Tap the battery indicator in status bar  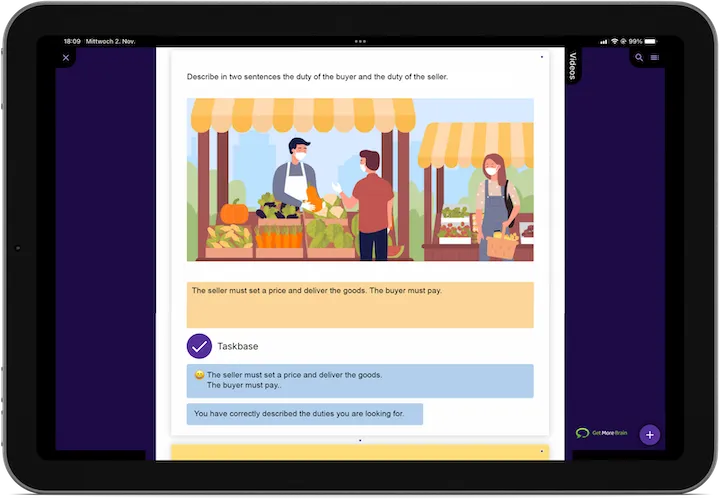click(x=650, y=41)
